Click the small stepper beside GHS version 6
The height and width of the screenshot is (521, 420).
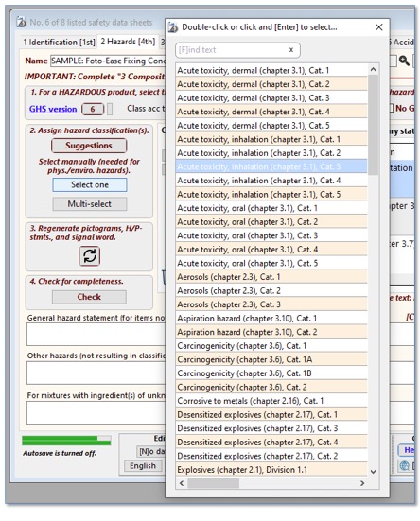(110, 109)
